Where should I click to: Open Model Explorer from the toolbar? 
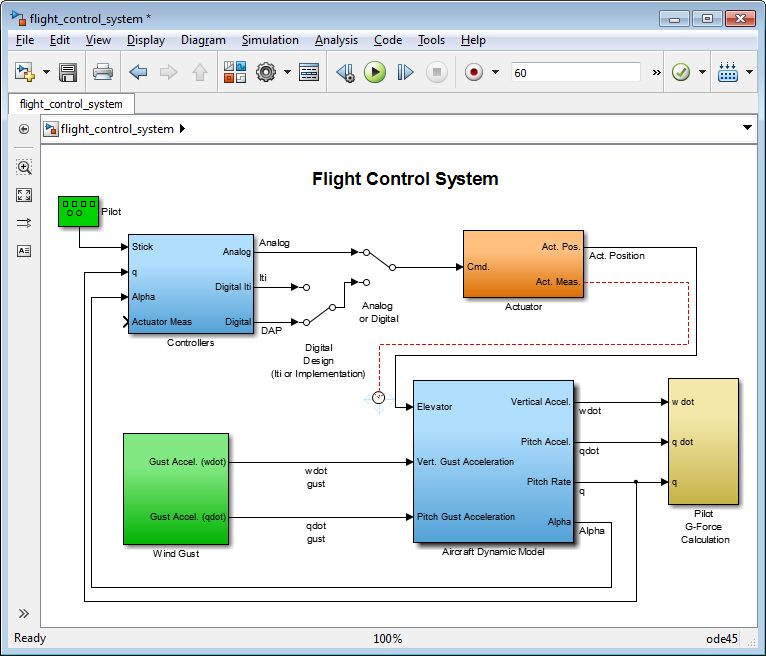coord(309,72)
